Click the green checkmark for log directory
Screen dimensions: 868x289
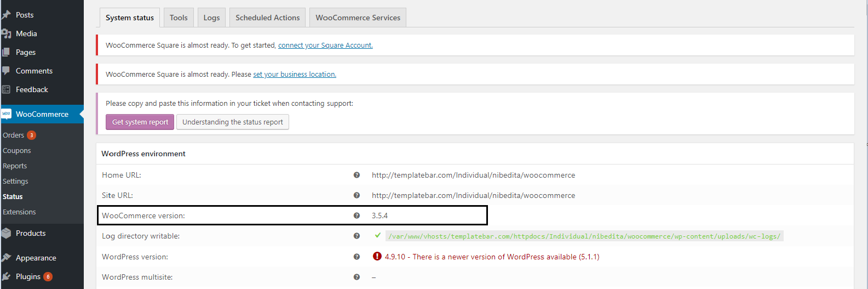point(377,235)
